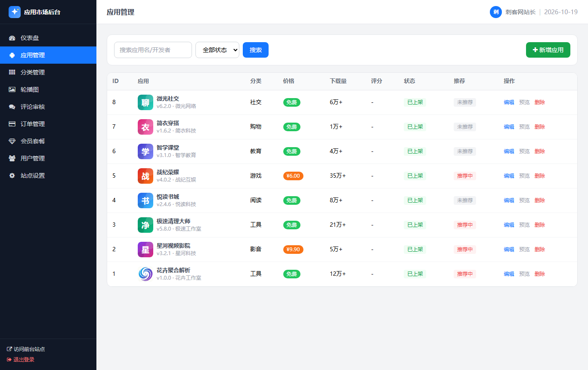Screen dimensions: 588x370
Task: Click the 下载量 column header
Action: [338, 81]
